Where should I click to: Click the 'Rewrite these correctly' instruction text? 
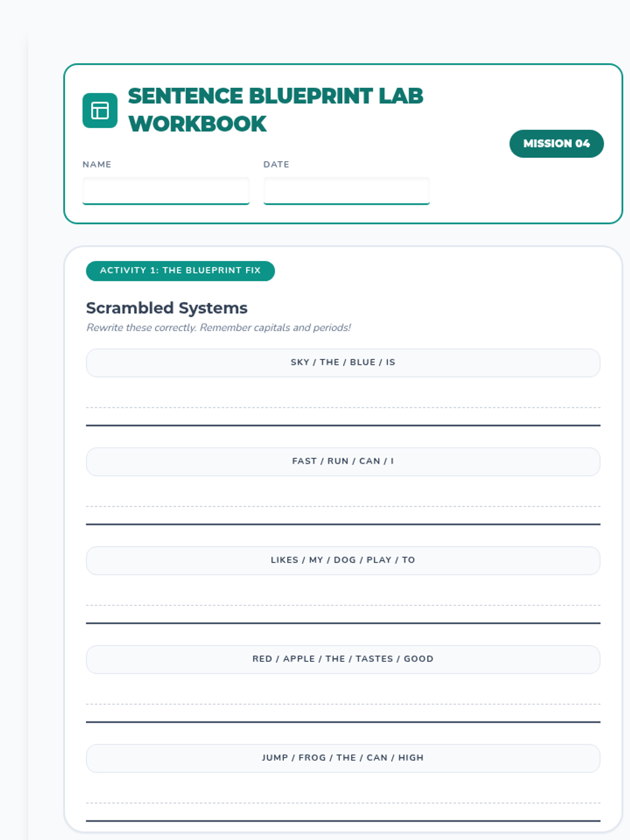218,328
